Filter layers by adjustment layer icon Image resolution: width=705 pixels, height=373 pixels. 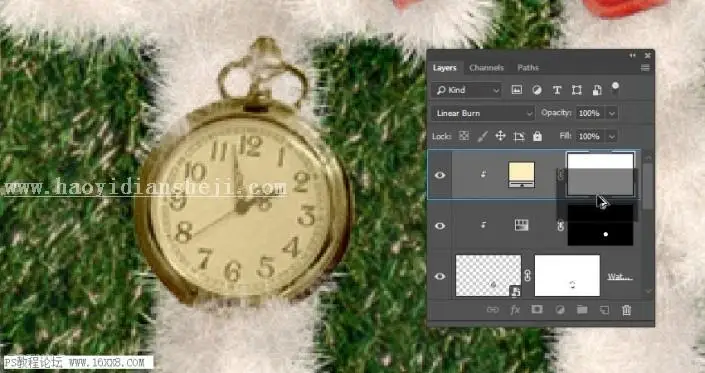click(x=537, y=90)
